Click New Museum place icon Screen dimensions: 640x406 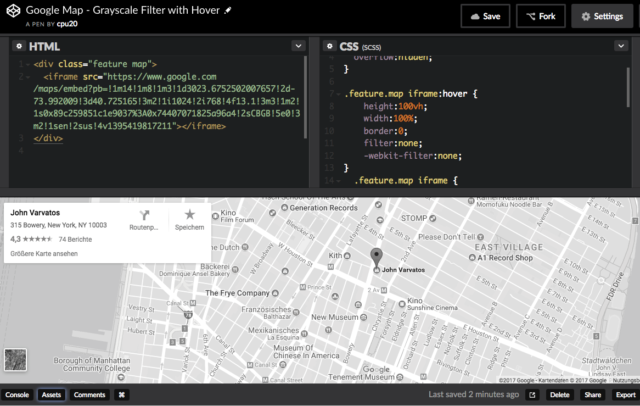click(x=363, y=317)
